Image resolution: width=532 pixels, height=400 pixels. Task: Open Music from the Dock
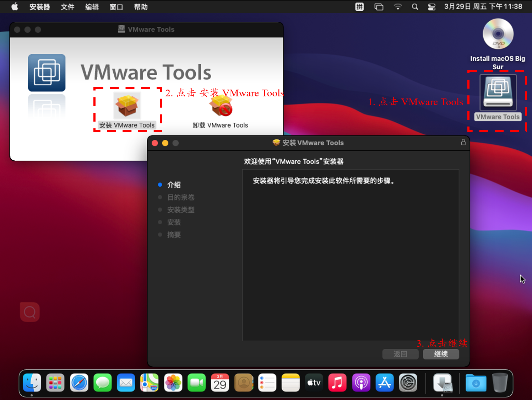(337, 383)
